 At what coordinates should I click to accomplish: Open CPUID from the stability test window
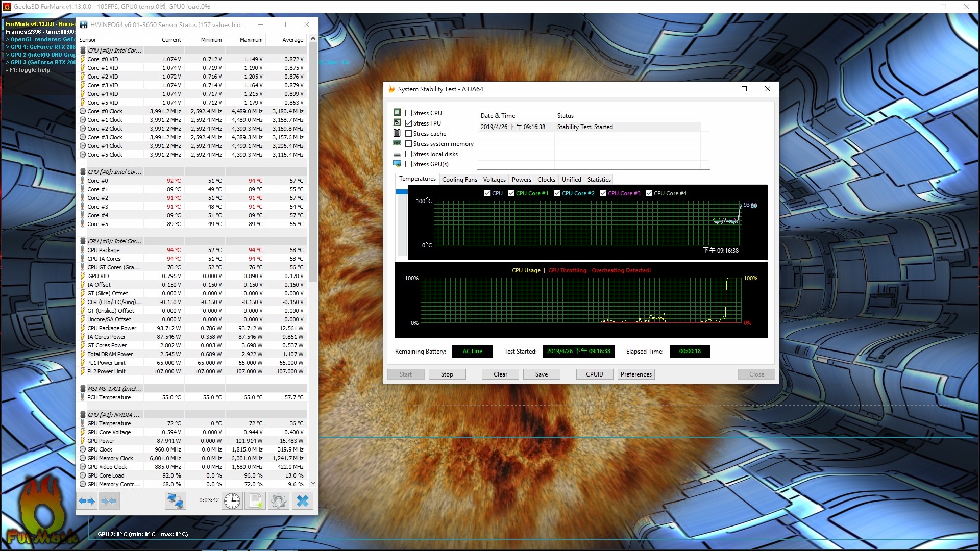(595, 374)
